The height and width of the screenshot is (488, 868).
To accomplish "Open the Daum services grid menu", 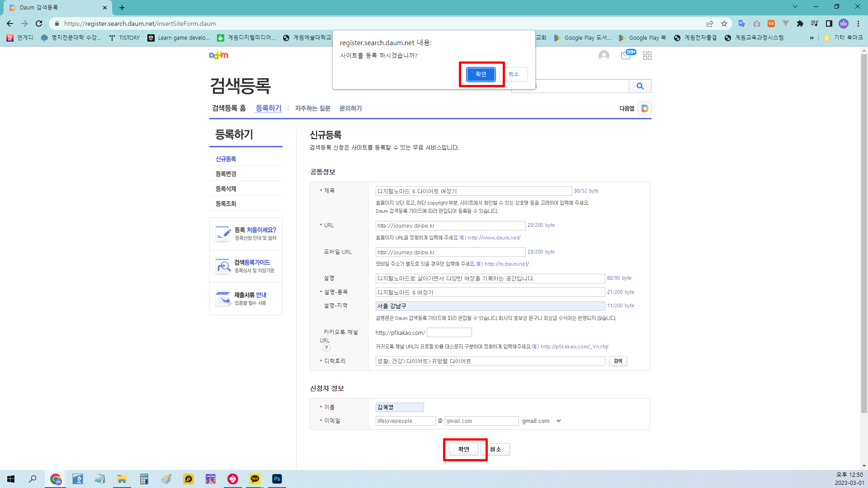I will 647,56.
